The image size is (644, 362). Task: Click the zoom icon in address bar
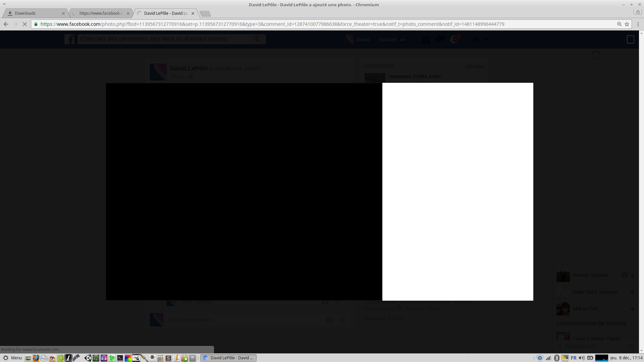(619, 24)
